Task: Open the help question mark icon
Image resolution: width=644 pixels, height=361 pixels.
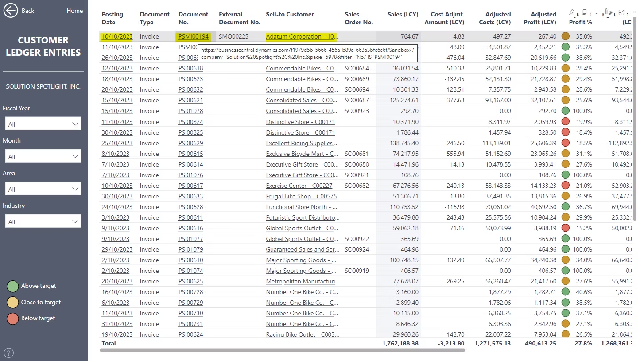Action: tap(8, 353)
